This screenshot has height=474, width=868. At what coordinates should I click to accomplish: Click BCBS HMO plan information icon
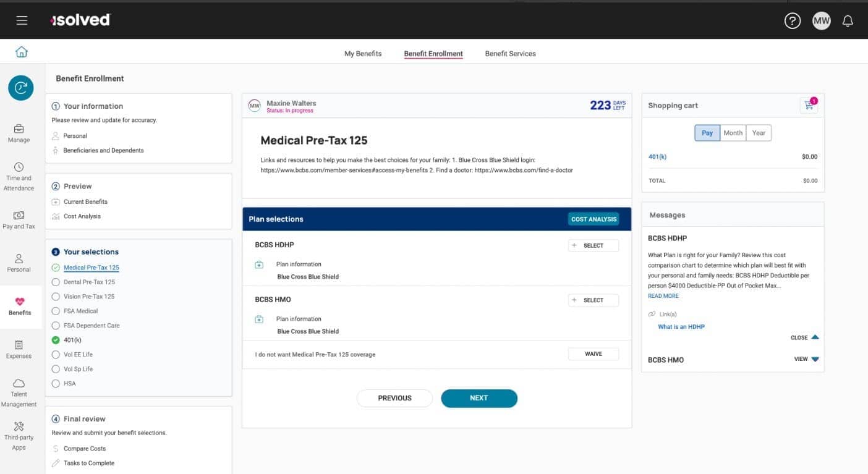tap(259, 320)
